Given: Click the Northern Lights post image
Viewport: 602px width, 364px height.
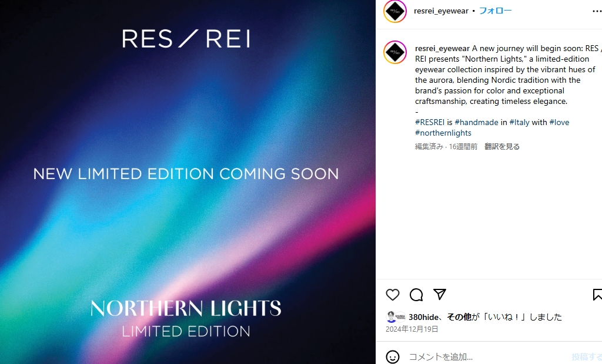Looking at the screenshot, I should (188, 182).
